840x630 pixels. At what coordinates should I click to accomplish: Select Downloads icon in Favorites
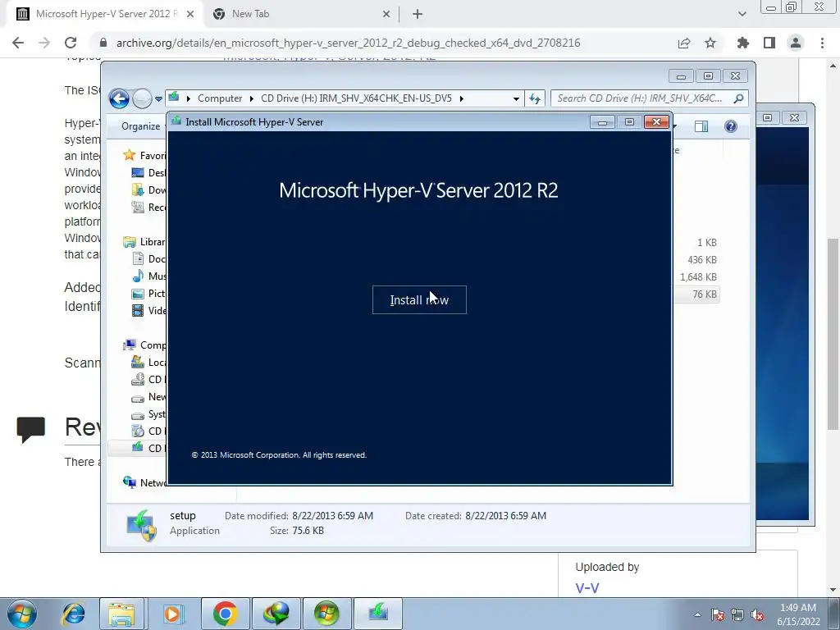pos(138,189)
